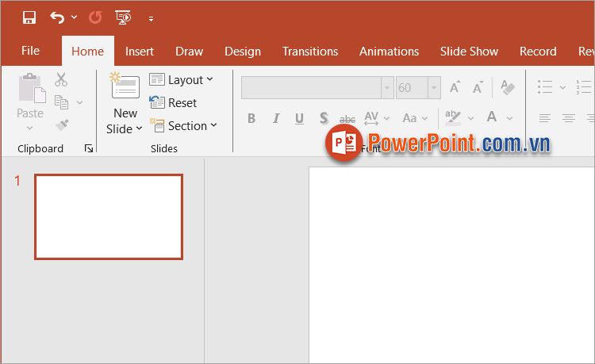Open the Clipboard dialog launcher
This screenshot has width=595, height=364.
point(89,148)
